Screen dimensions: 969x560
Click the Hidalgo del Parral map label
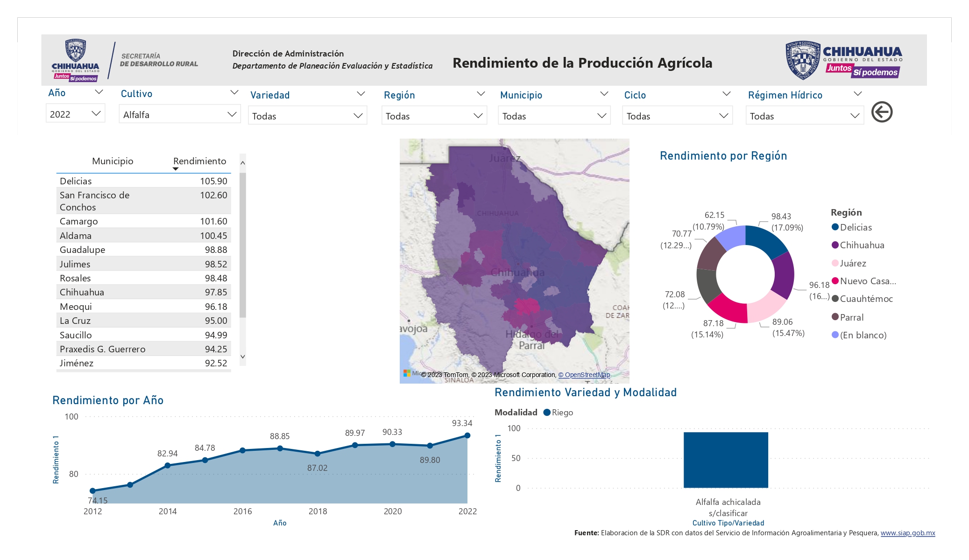pyautogui.click(x=532, y=340)
